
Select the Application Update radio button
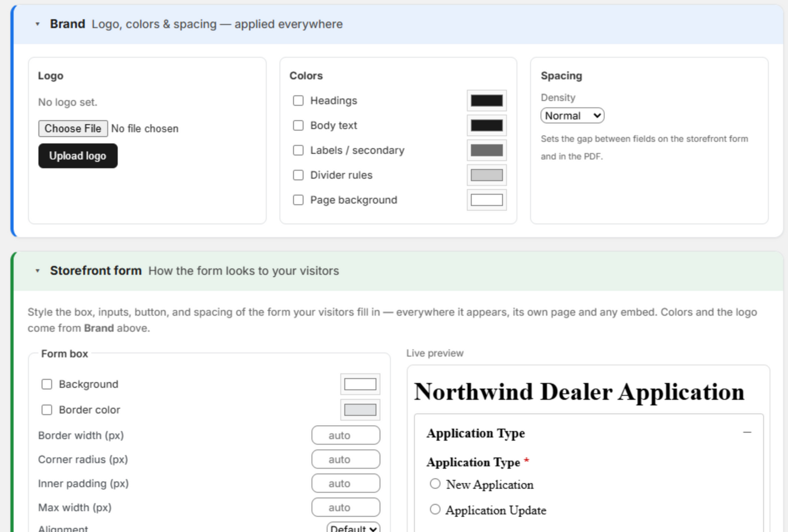pyautogui.click(x=435, y=509)
